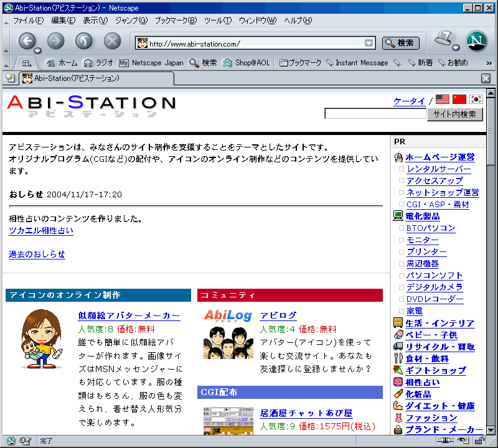Open Navigator from the status bar icon

[x=11, y=441]
